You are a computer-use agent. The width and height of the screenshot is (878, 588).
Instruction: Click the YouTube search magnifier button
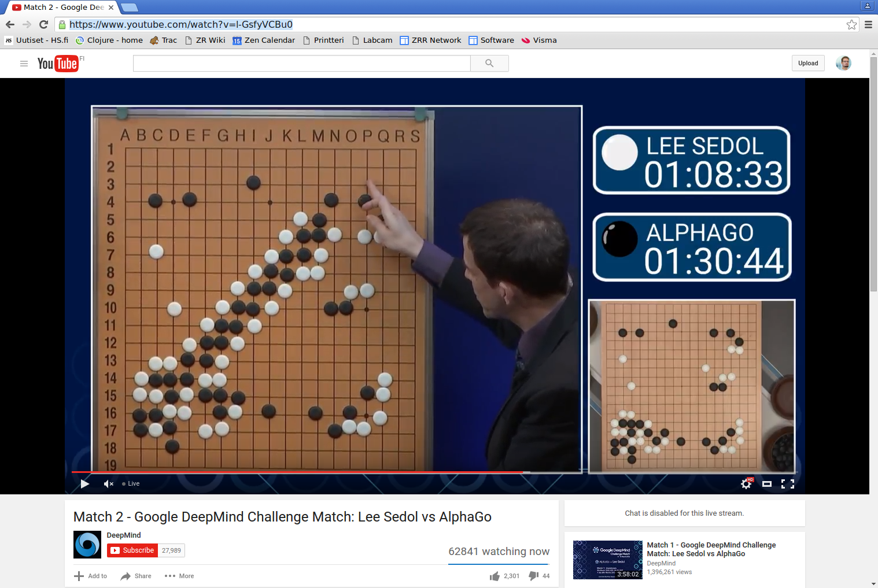[x=489, y=64]
